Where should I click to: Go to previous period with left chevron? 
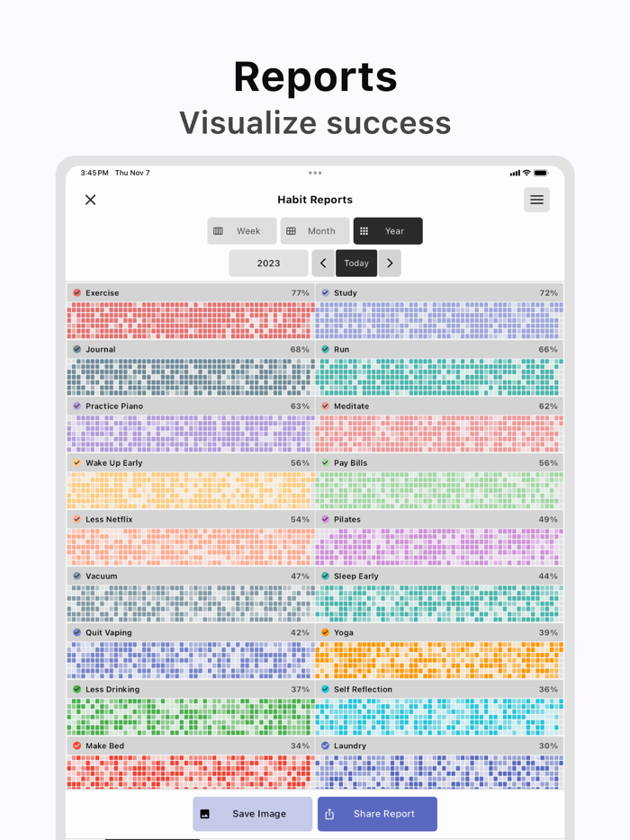(322, 263)
